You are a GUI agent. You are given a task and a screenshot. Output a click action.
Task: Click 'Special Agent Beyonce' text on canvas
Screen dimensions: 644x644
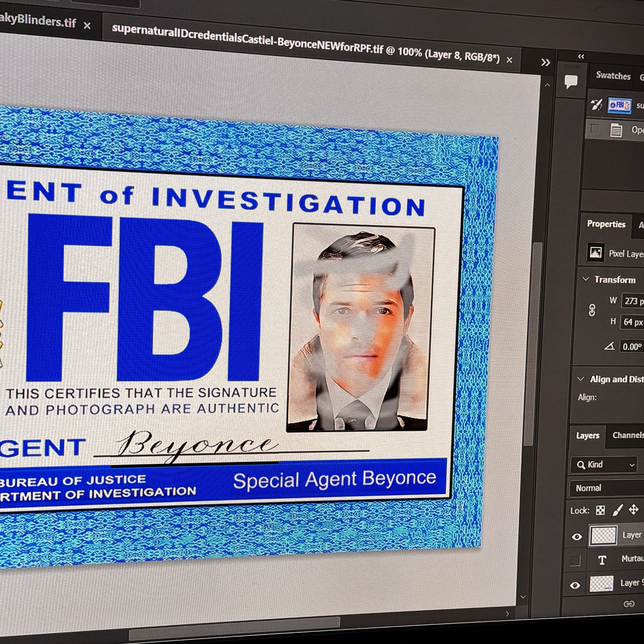point(335,480)
